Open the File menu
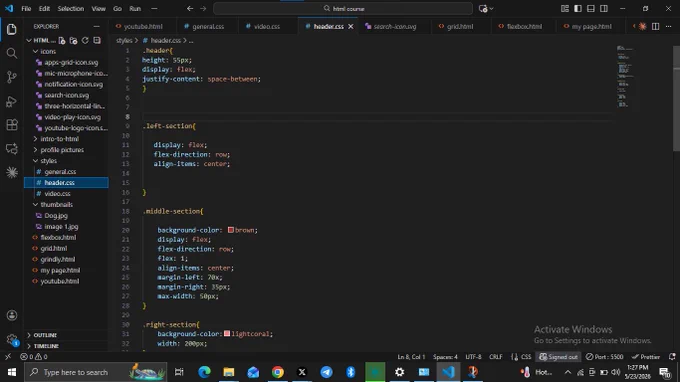Image resolution: width=680 pixels, height=382 pixels. tap(26, 9)
